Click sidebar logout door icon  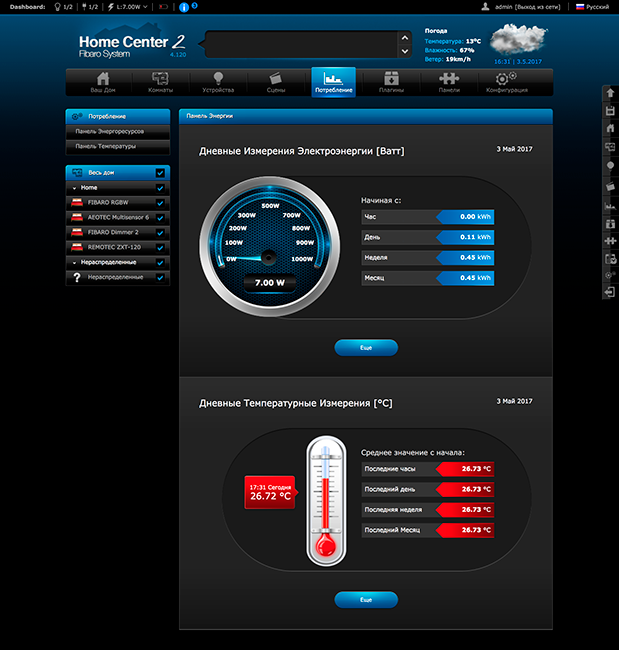click(x=610, y=292)
